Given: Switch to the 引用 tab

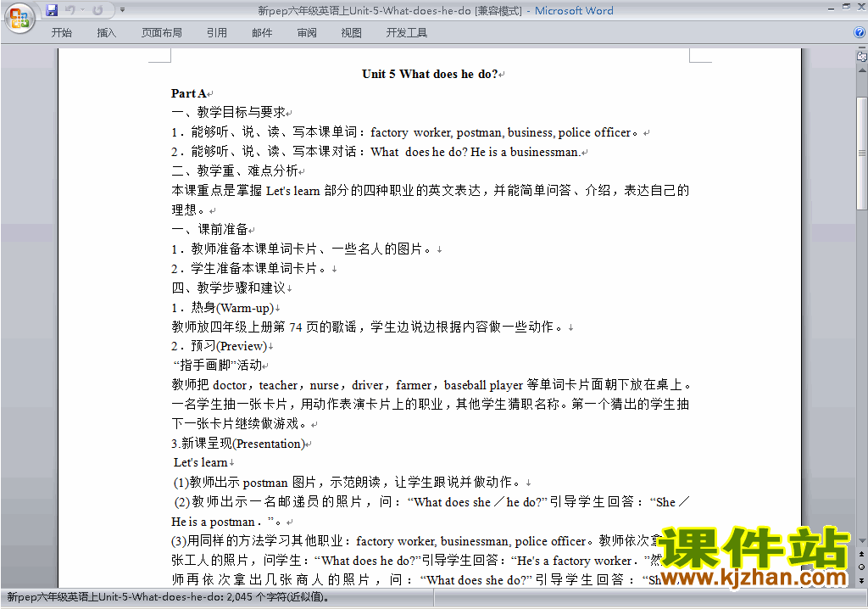Looking at the screenshot, I should [217, 33].
